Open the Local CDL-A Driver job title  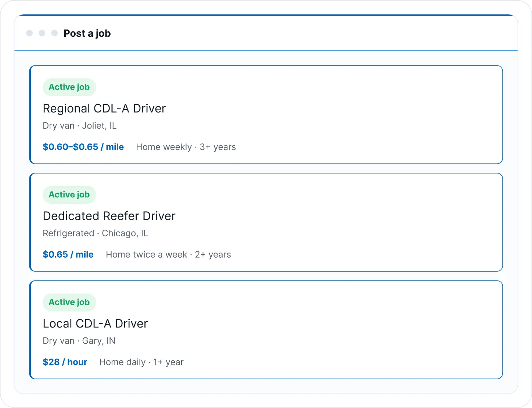(x=96, y=323)
